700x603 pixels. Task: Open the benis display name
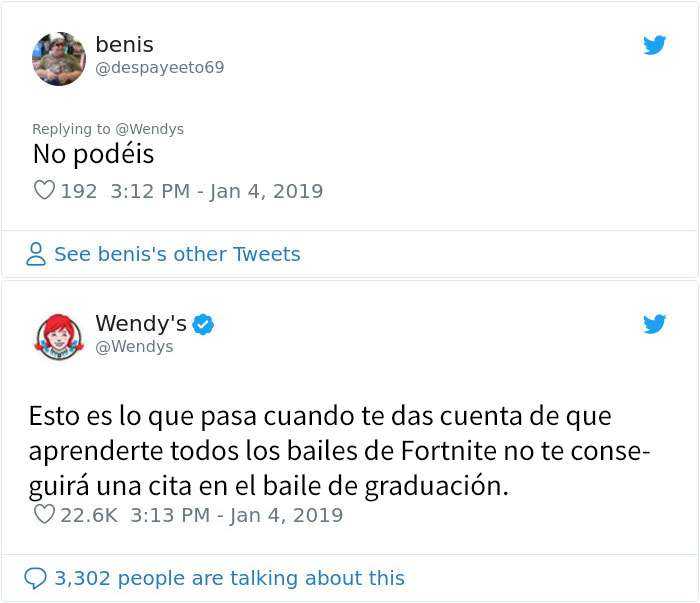point(124,44)
